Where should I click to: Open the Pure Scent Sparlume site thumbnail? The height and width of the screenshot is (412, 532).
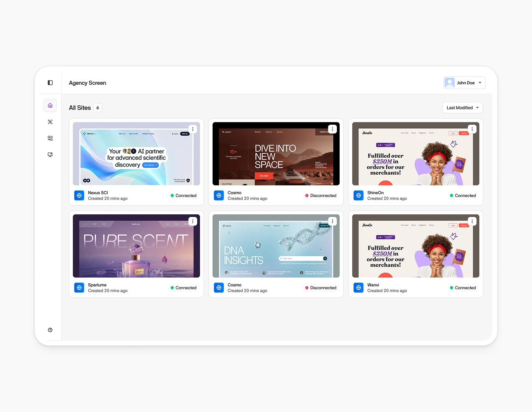click(x=136, y=246)
